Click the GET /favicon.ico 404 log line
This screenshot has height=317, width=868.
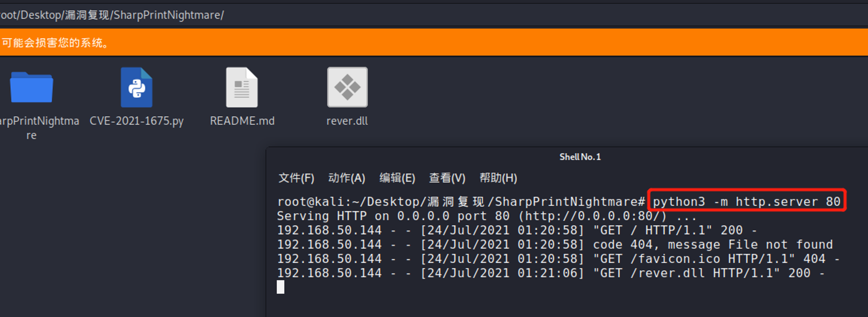point(559,259)
